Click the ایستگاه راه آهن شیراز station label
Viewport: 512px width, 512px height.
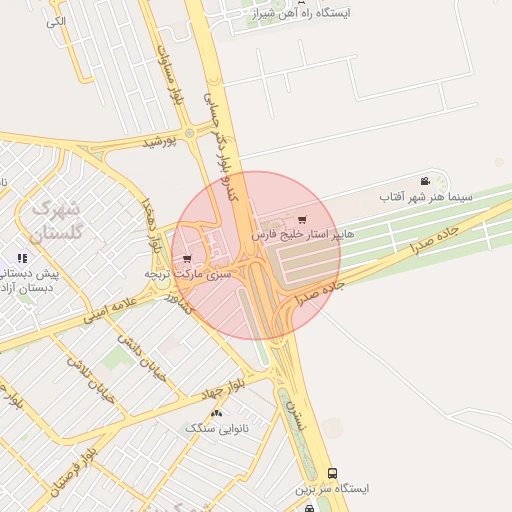tap(301, 14)
